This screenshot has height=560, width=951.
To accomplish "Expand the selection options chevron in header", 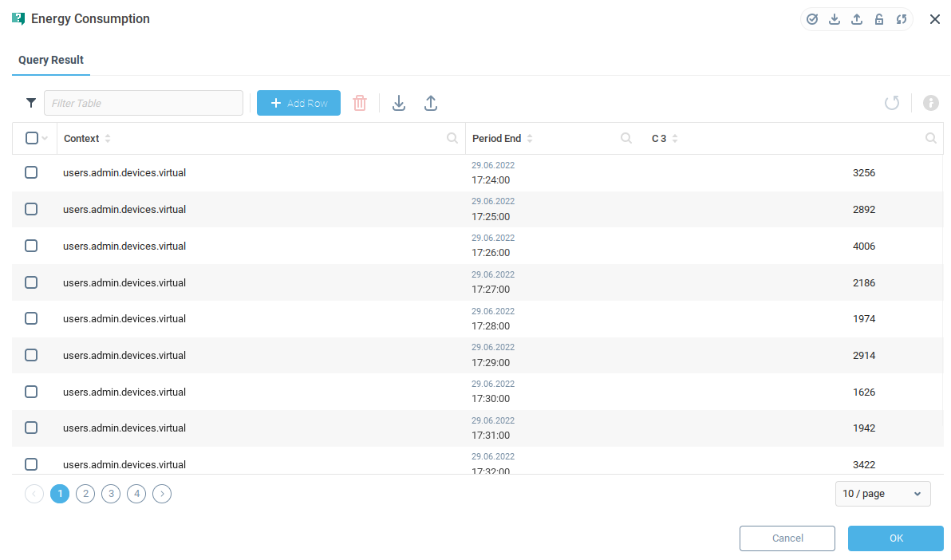I will coord(45,139).
